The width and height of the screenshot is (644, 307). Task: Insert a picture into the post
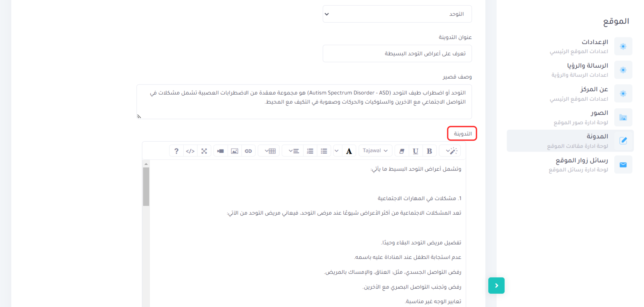[x=234, y=151]
